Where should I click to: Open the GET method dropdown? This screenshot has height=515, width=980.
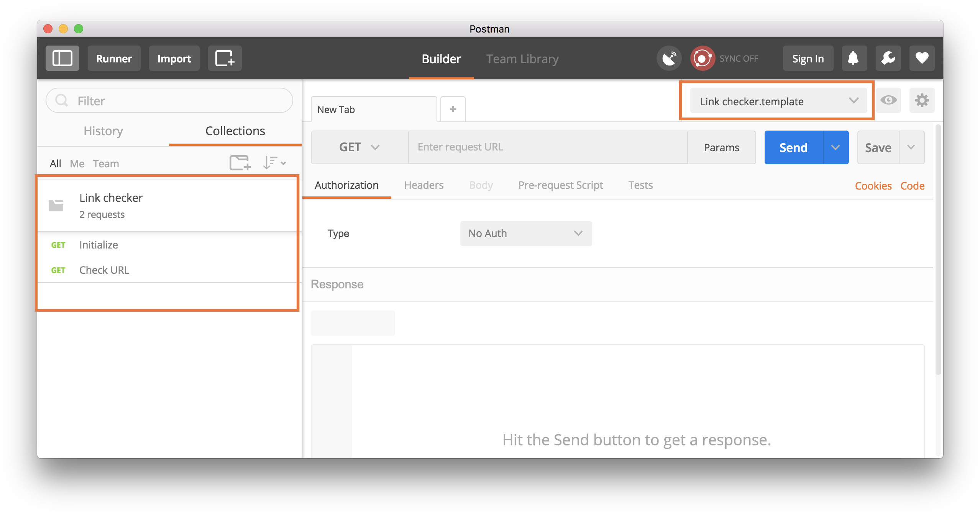tap(359, 147)
